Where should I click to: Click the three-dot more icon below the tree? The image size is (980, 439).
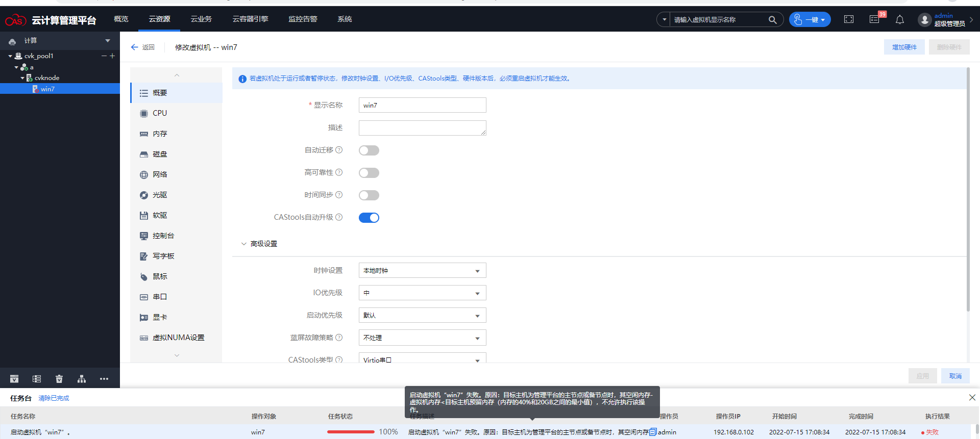coord(104,379)
